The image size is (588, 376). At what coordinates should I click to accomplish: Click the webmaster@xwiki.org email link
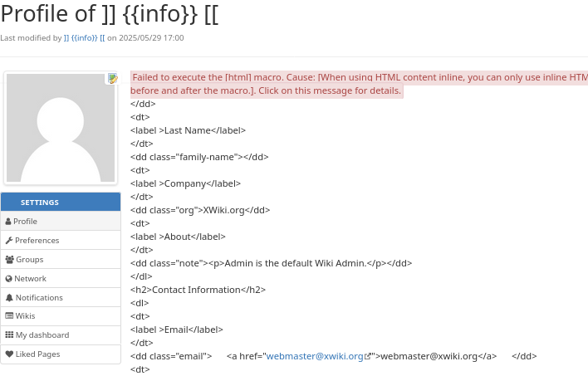[x=315, y=356]
